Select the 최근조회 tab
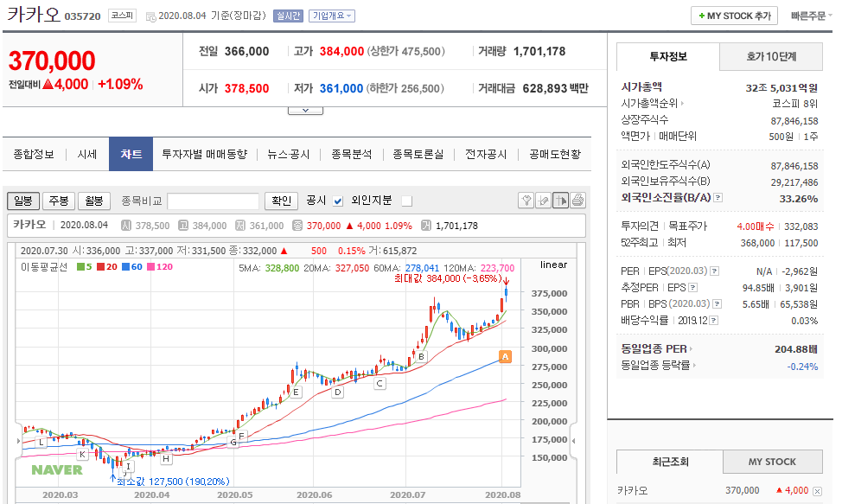Screen dimensions: 842x504 (x=670, y=462)
